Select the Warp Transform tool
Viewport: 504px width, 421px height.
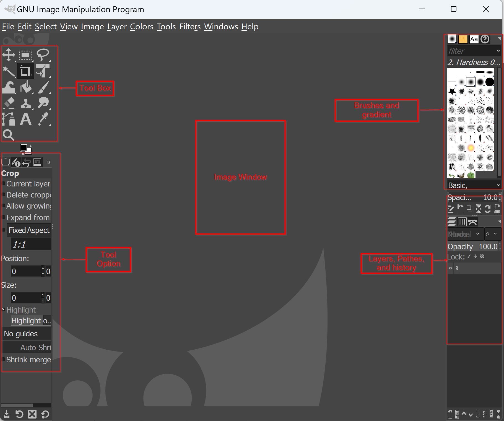tap(9, 87)
